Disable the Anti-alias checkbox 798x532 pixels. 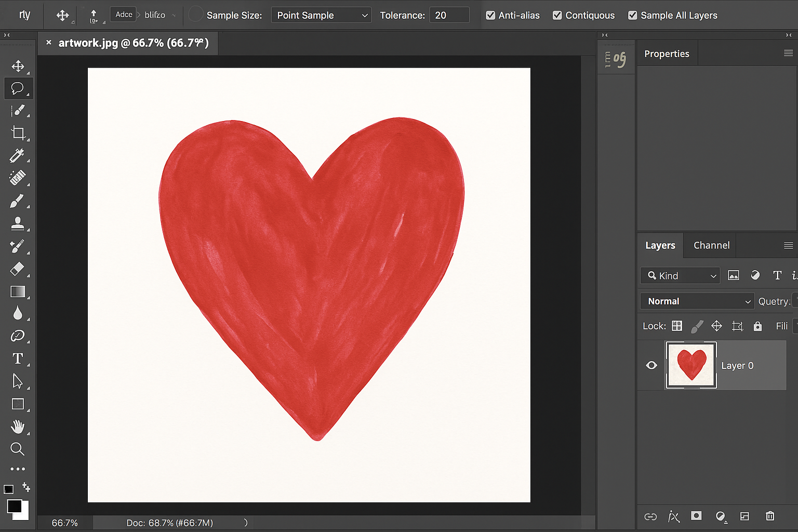(x=490, y=16)
